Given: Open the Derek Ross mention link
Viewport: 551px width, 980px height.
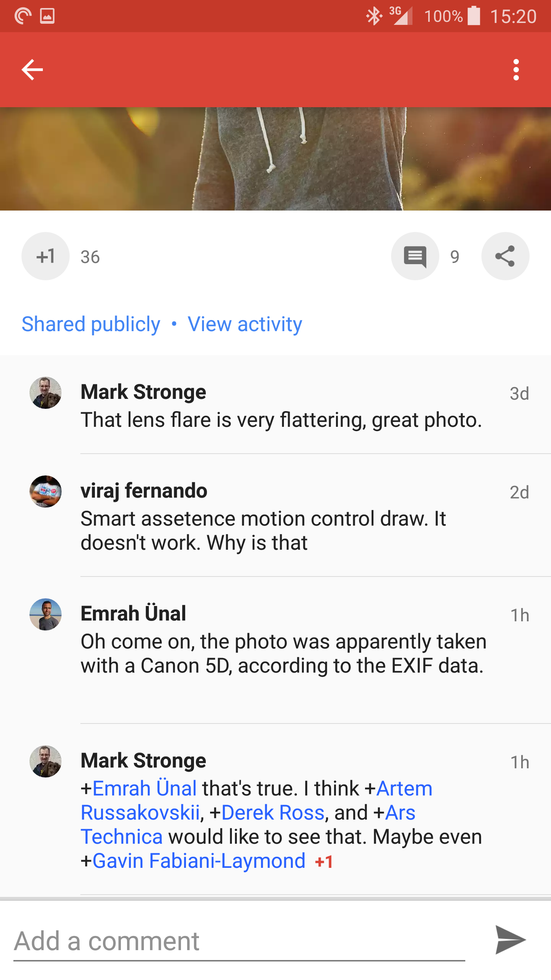Looking at the screenshot, I should point(273,813).
